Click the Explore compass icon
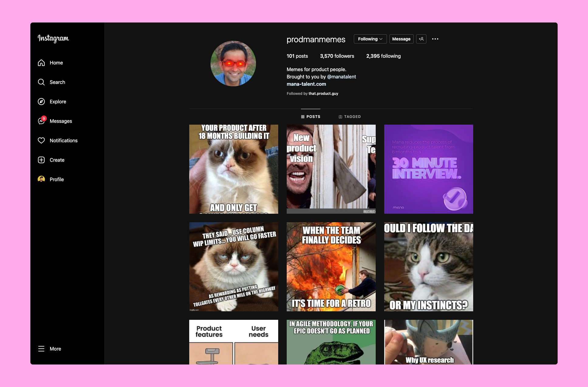Viewport: 588px width, 387px height. tap(41, 102)
